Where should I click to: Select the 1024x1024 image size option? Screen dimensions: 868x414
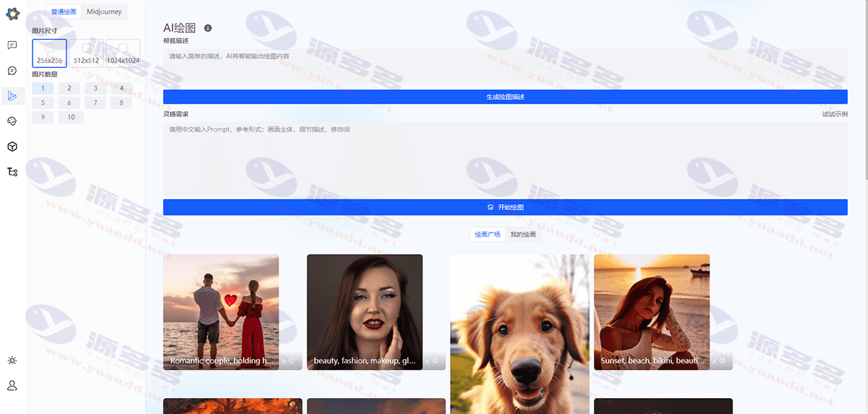point(123,54)
